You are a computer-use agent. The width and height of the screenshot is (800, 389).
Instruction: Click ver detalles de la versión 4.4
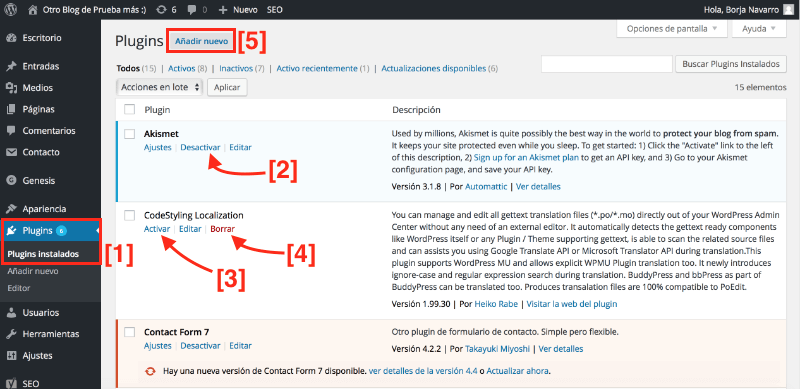coord(423,371)
